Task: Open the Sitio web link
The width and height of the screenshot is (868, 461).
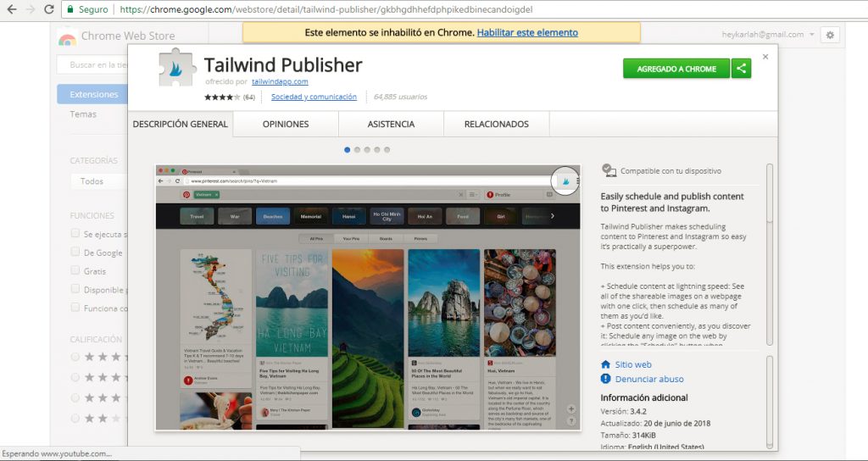Action: 633,364
